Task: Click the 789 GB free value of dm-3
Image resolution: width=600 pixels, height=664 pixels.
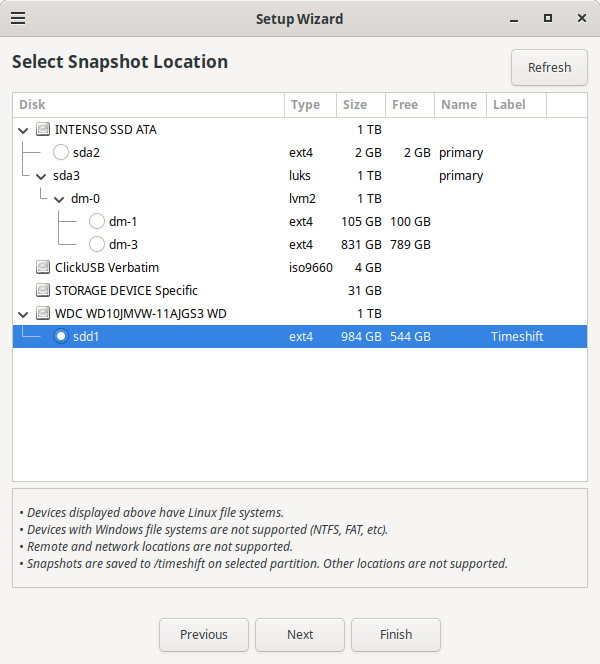Action: [410, 244]
